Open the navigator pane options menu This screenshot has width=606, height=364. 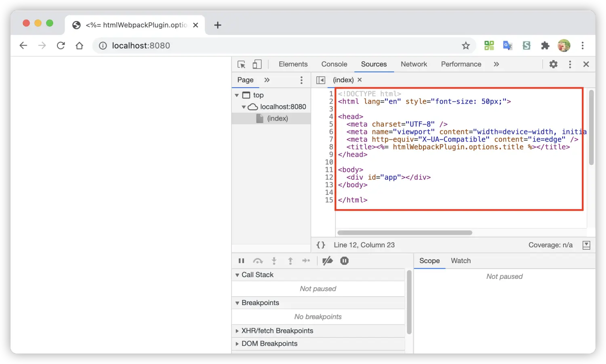301,80
